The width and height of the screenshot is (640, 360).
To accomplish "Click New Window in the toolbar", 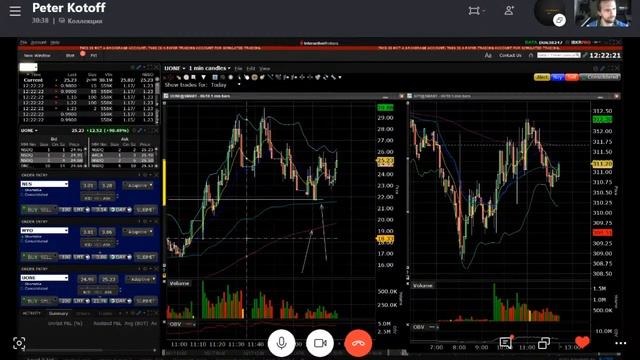I will 37,56.
